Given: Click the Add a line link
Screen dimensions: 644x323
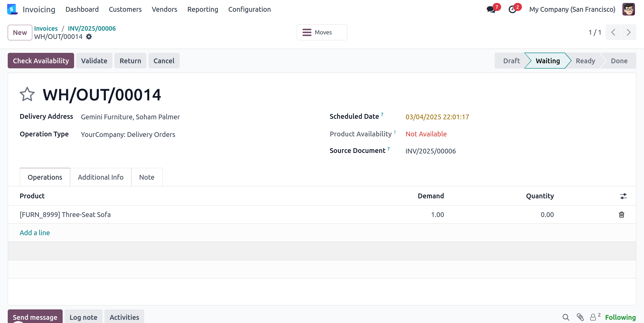Looking at the screenshot, I should (35, 233).
